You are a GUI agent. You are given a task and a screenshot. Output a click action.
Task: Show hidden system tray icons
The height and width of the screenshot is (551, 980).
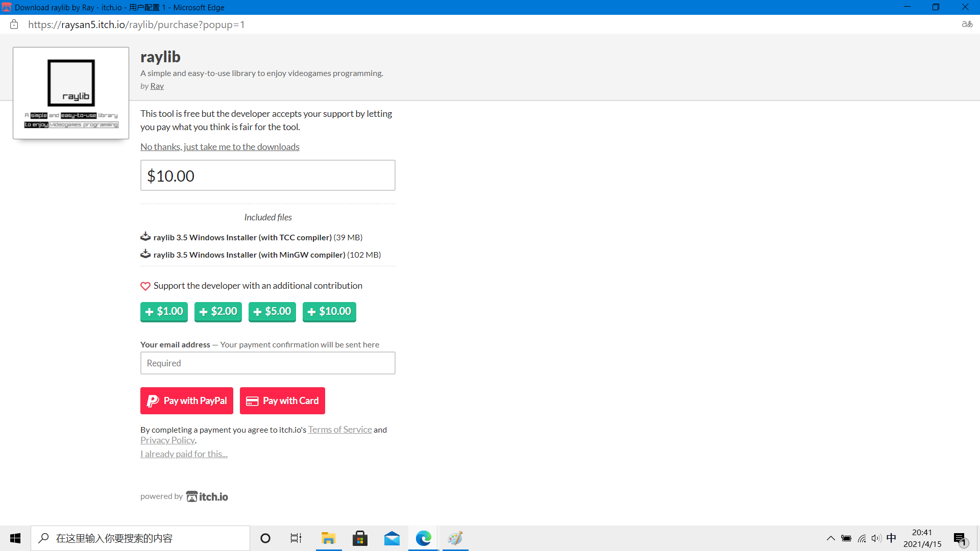click(x=830, y=538)
